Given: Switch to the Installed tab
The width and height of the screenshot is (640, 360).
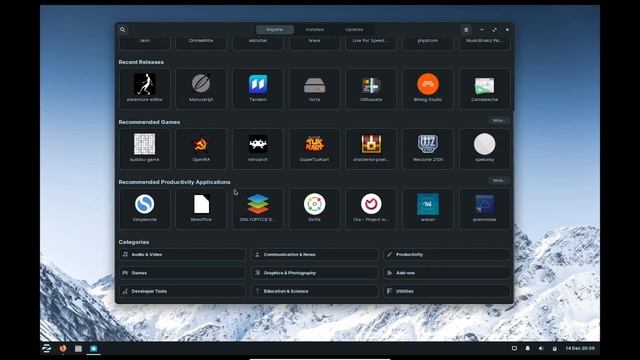Looking at the screenshot, I should (x=314, y=29).
